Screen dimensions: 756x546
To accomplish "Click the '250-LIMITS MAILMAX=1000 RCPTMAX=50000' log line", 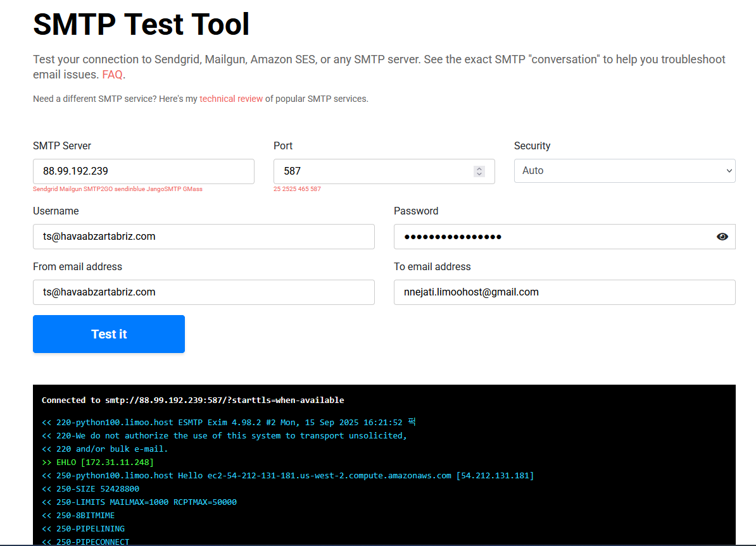I will (139, 502).
